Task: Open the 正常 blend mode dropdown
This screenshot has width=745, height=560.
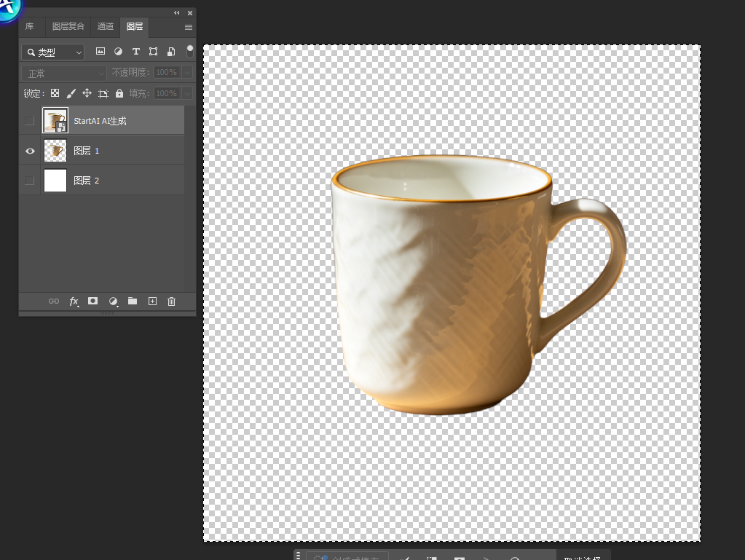Action: 63,73
